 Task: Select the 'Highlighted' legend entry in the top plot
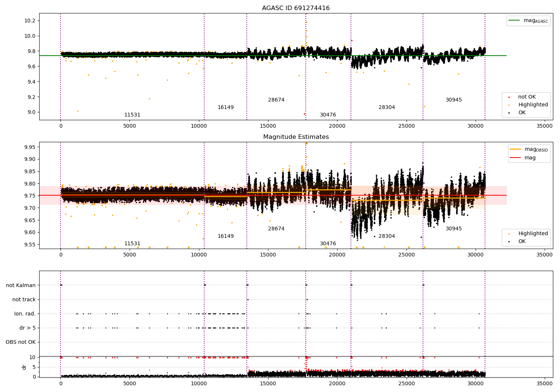(x=533, y=105)
